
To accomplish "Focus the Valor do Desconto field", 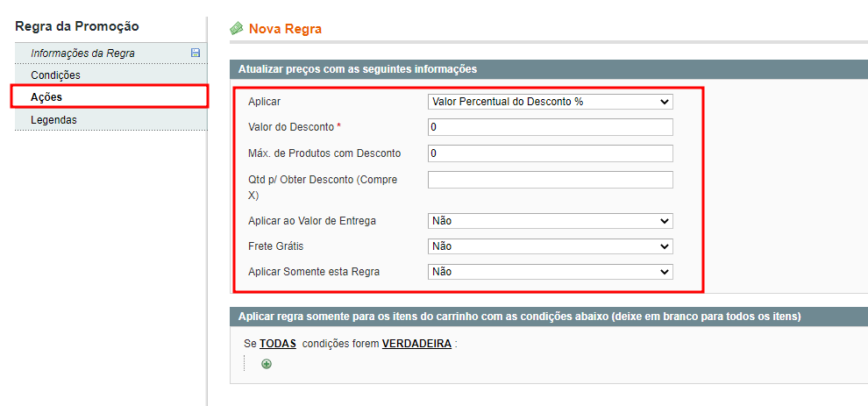I will (x=551, y=127).
